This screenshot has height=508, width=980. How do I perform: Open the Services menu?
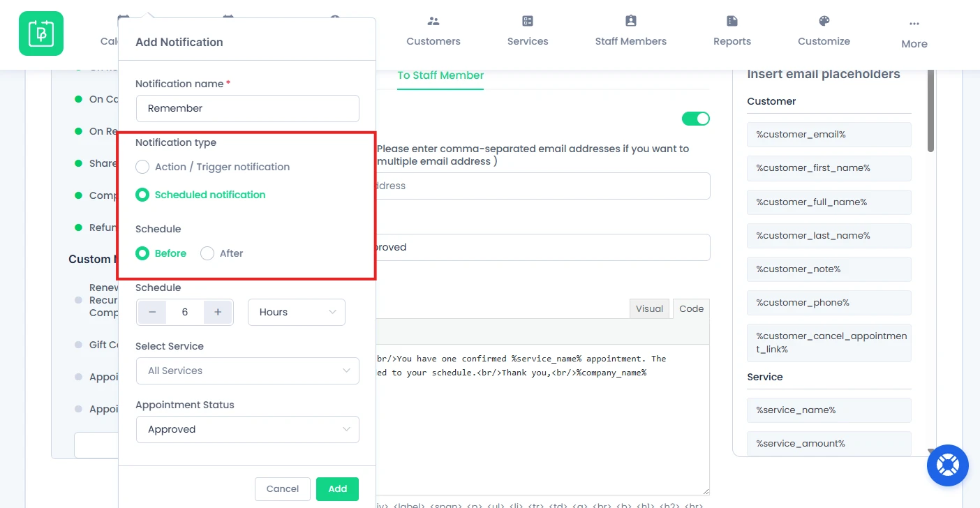528,41
